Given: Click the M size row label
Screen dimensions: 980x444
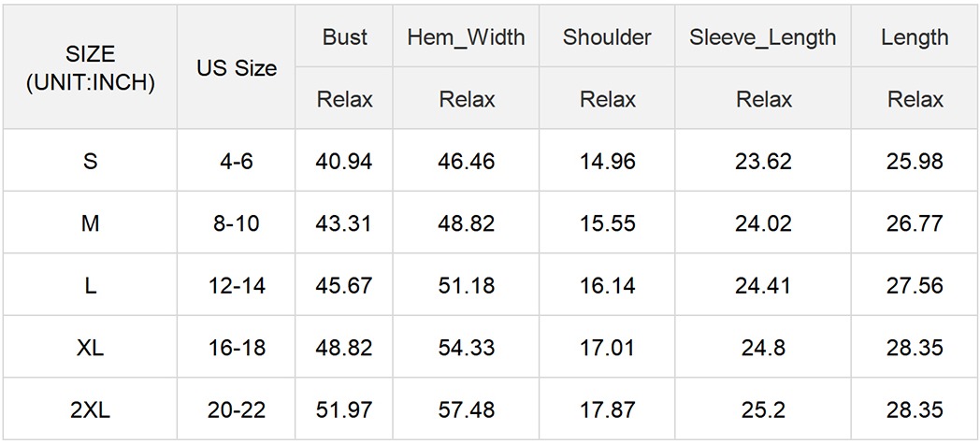Looking at the screenshot, I should pos(90,223).
